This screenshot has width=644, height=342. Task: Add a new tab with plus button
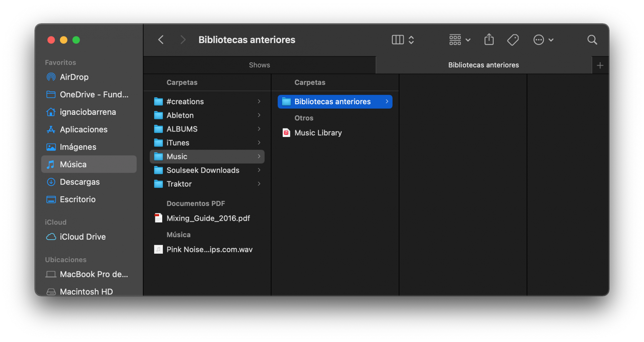tap(600, 66)
